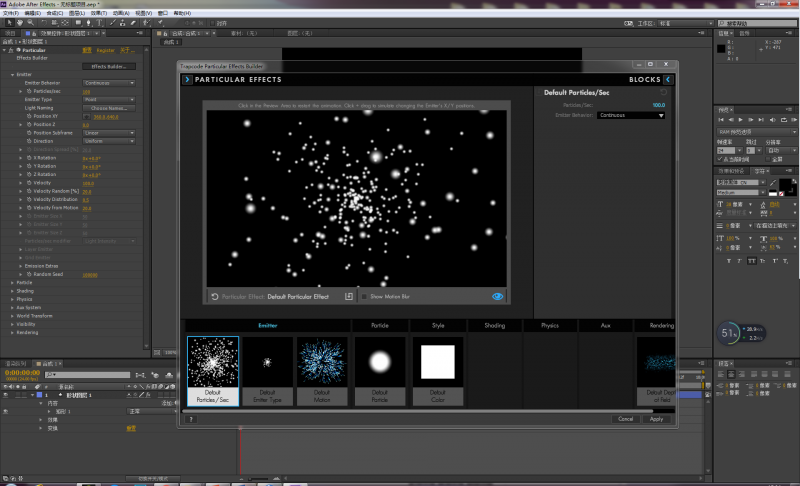Select the Rectangle shape tool

79,23
